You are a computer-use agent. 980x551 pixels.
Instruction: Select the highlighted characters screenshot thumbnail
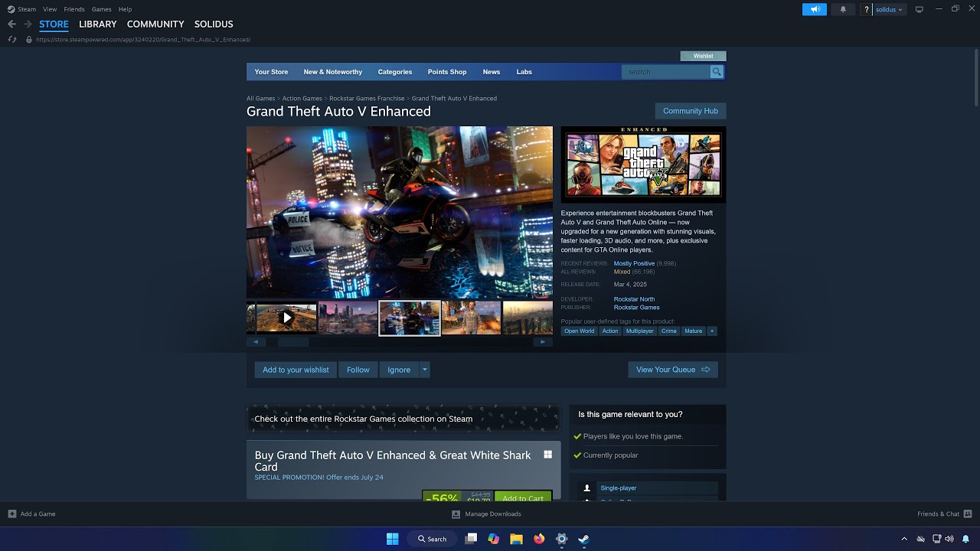point(410,318)
